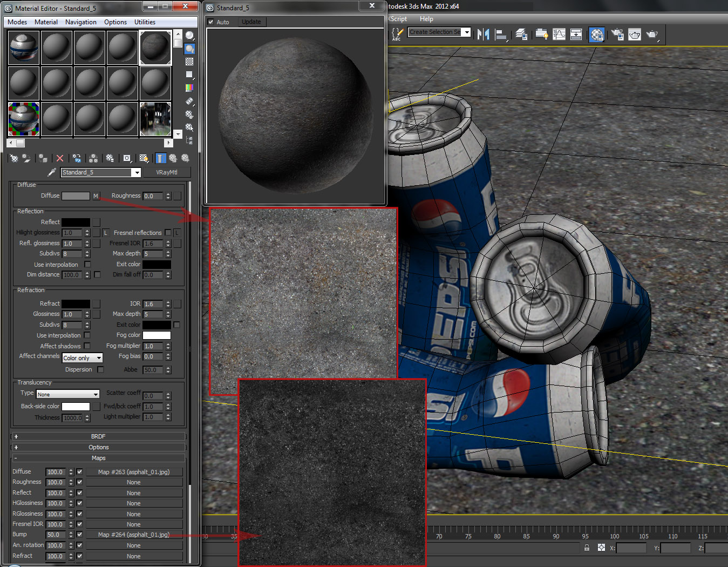Image resolution: width=728 pixels, height=567 pixels.
Task: Expand the BRDF rollout
Action: [x=98, y=436]
